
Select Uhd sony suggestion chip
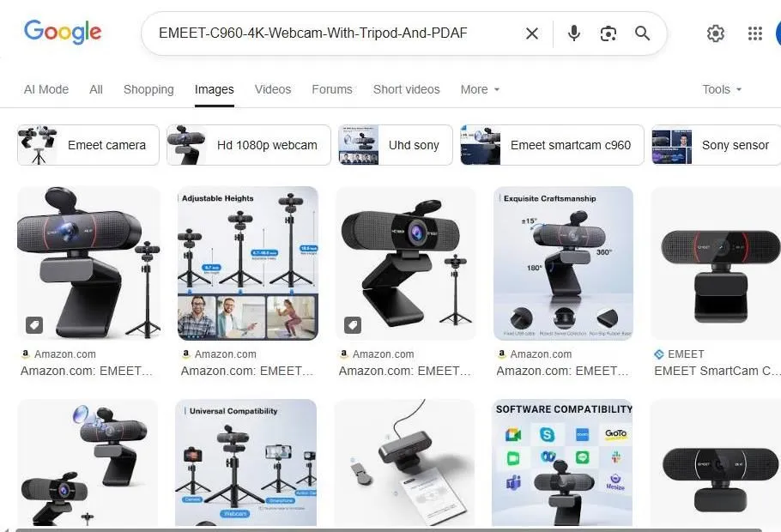click(396, 145)
